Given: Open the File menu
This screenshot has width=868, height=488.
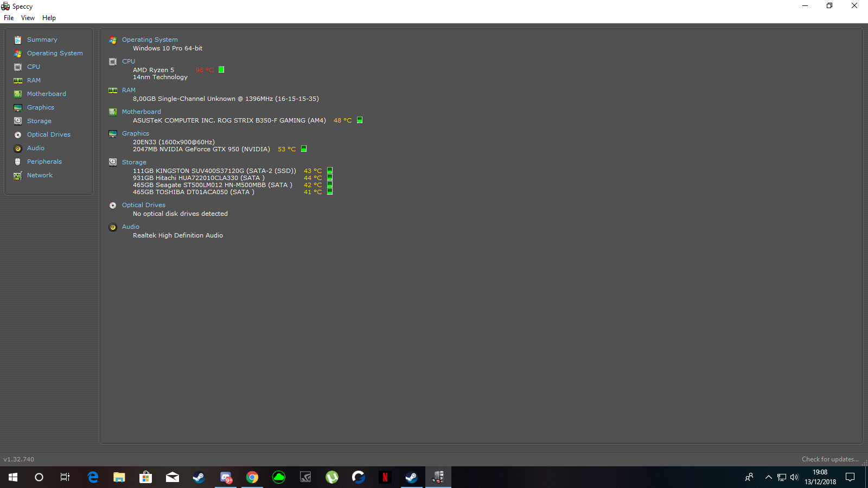Looking at the screenshot, I should pos(9,18).
